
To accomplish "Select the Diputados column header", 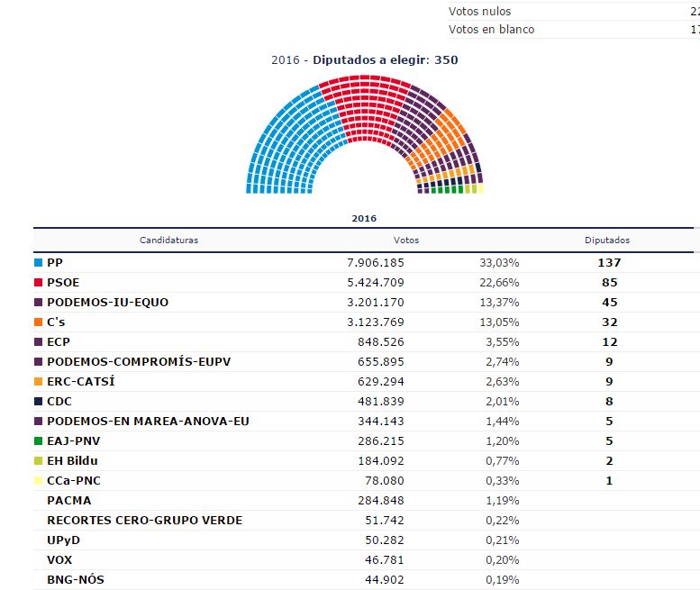I will click(607, 241).
